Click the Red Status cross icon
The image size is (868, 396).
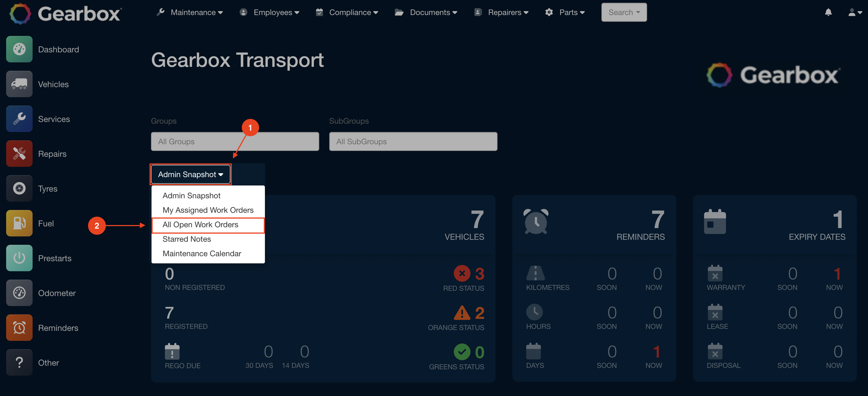click(462, 273)
